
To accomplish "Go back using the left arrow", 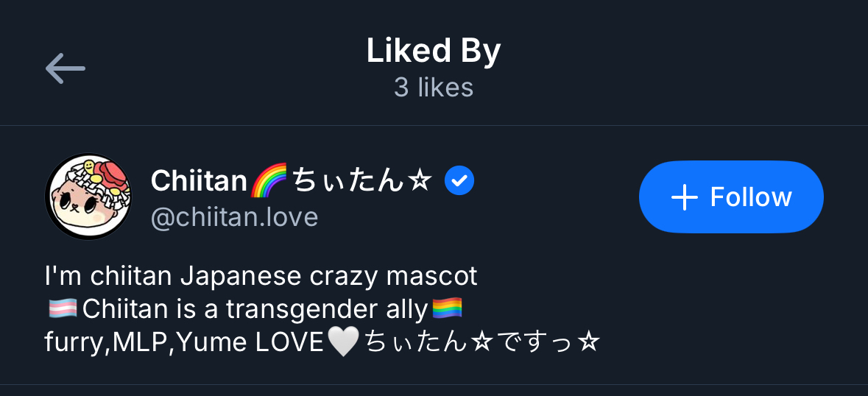I will point(65,68).
